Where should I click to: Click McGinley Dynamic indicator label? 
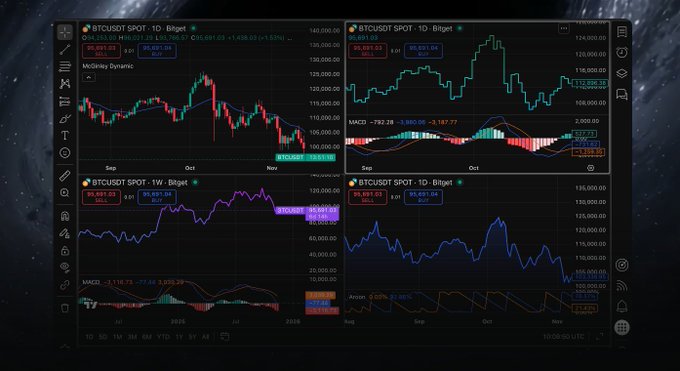108,66
